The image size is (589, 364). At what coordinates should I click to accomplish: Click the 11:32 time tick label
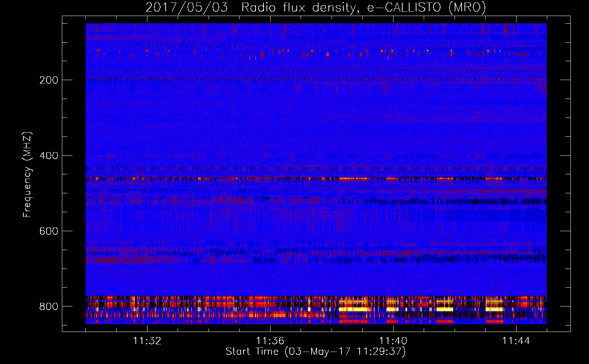(147, 341)
